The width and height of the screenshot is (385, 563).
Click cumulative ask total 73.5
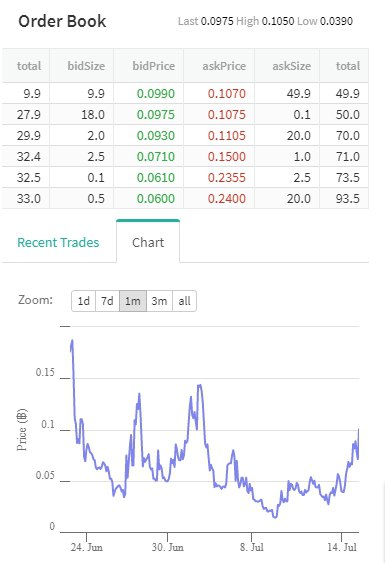tap(348, 177)
